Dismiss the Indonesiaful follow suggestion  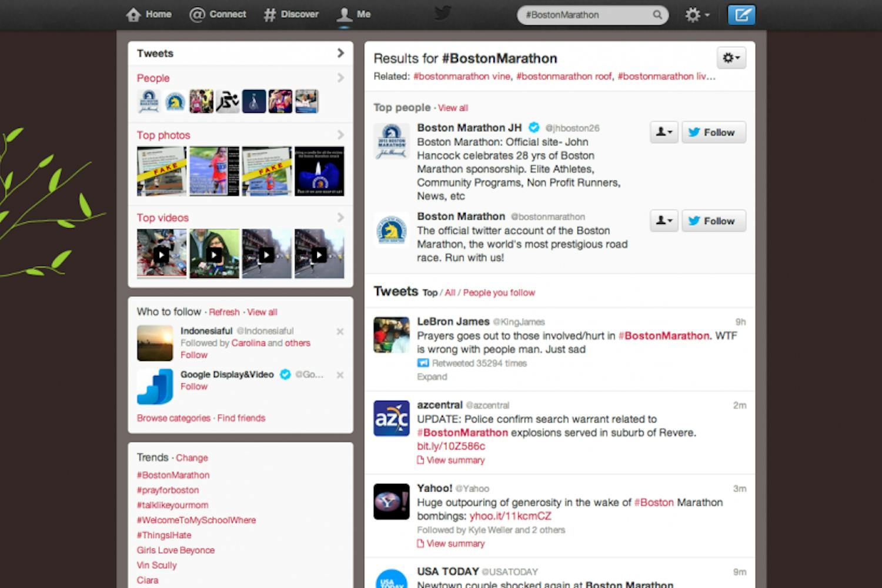pos(340,332)
